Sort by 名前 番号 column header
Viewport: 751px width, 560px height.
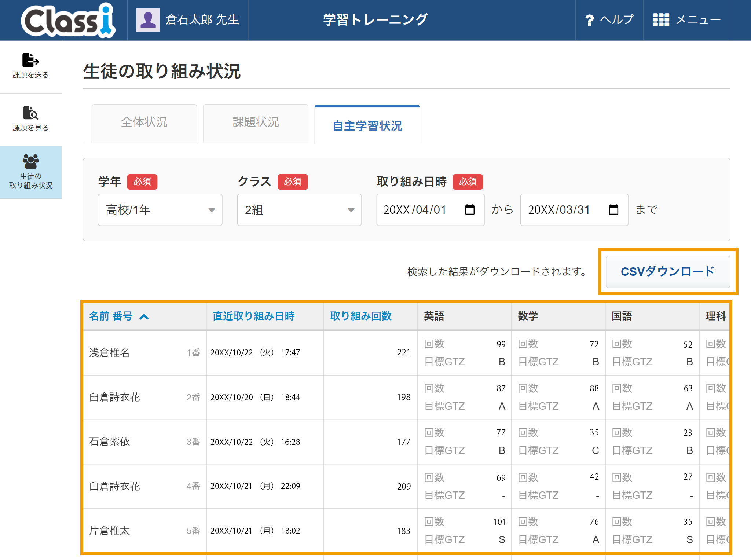point(111,316)
